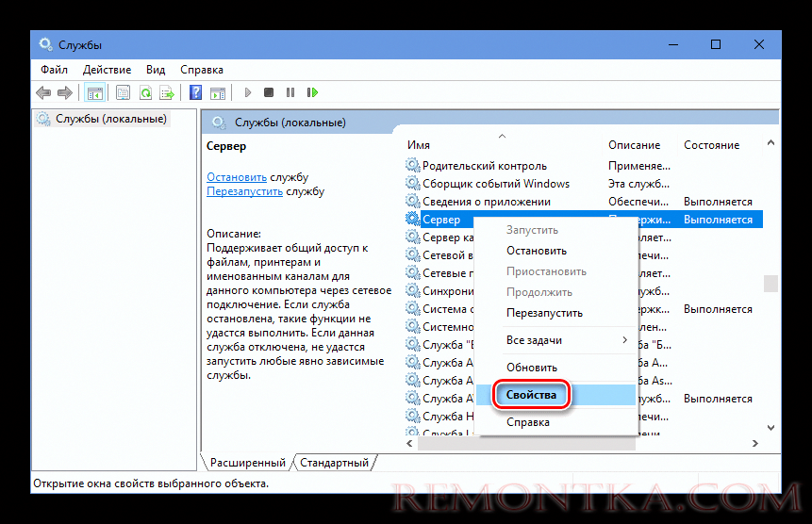Toggle the show/hide console tree icon

tap(94, 93)
